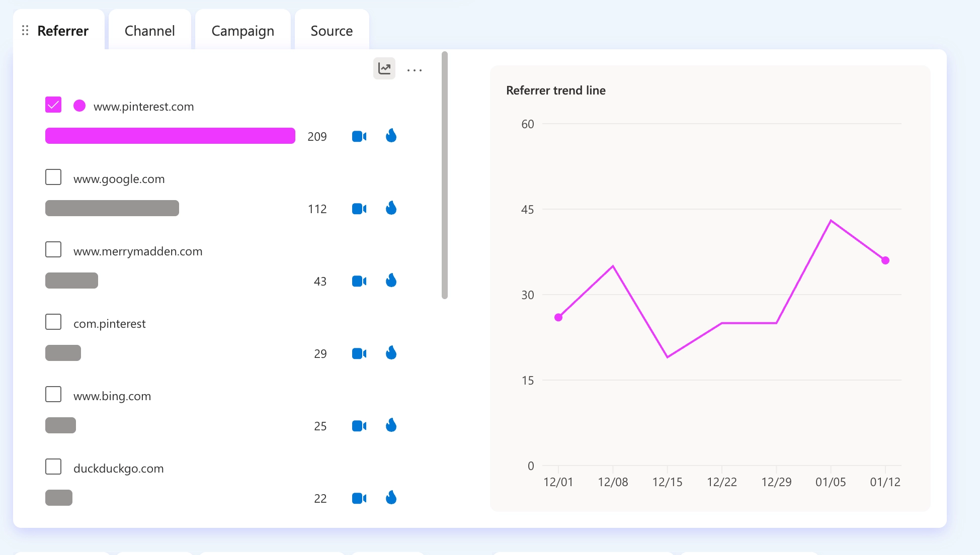The image size is (980, 555).
Task: View heatmaps for www.merrymadden.com referrer
Action: (x=391, y=281)
